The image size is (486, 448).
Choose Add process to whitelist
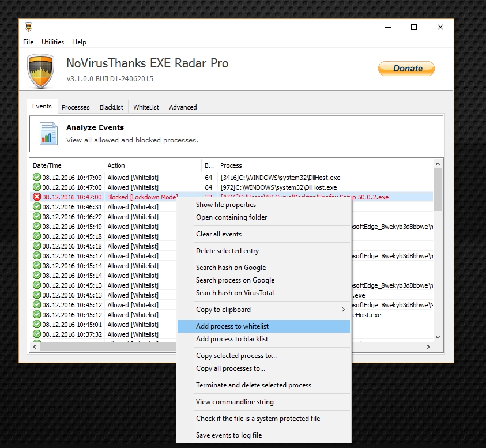point(263,326)
